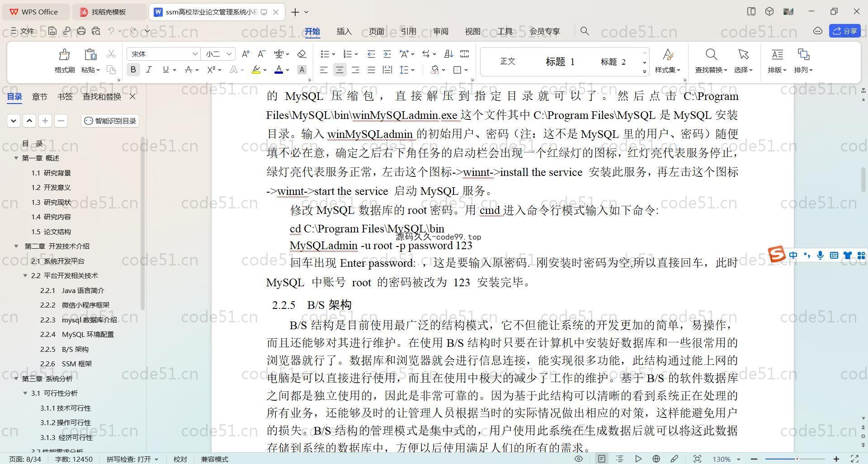Go to 2.2.6 SSM 框架 in the outline
Image resolution: width=868 pixels, height=464 pixels.
point(66,364)
